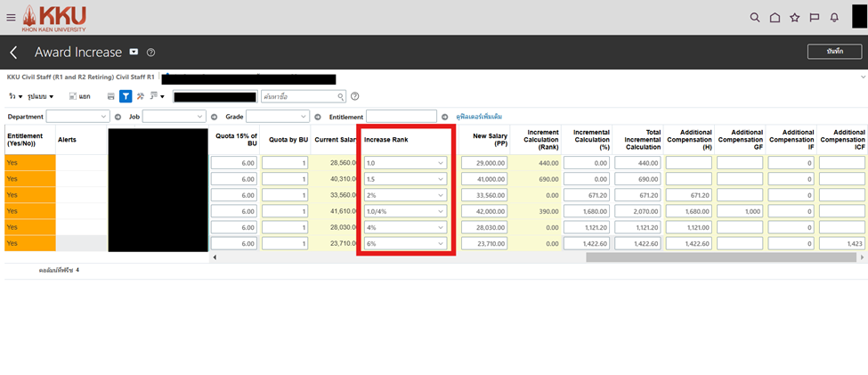Click the ดูฟิลเตอร์เพิ่มเติม (more filters) link
Viewport: 868px width, 375px height.
[479, 117]
